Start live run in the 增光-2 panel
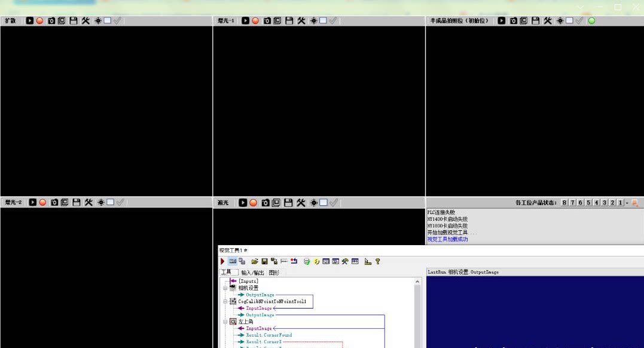This screenshot has height=348, width=644. [x=32, y=202]
